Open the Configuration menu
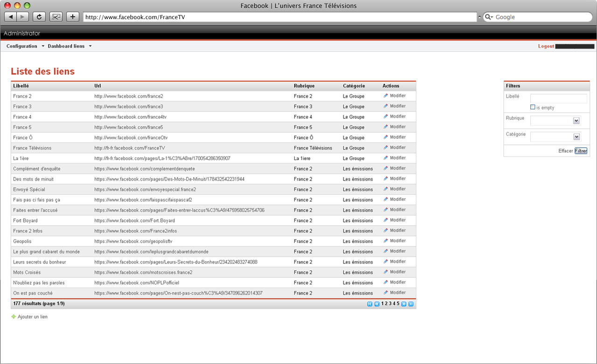Viewport: 597px width, 364px height. (x=25, y=46)
